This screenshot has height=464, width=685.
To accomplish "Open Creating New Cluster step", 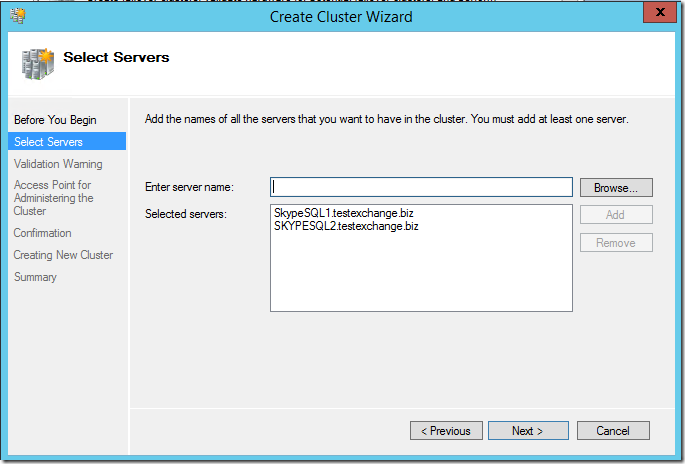I will pos(63,255).
